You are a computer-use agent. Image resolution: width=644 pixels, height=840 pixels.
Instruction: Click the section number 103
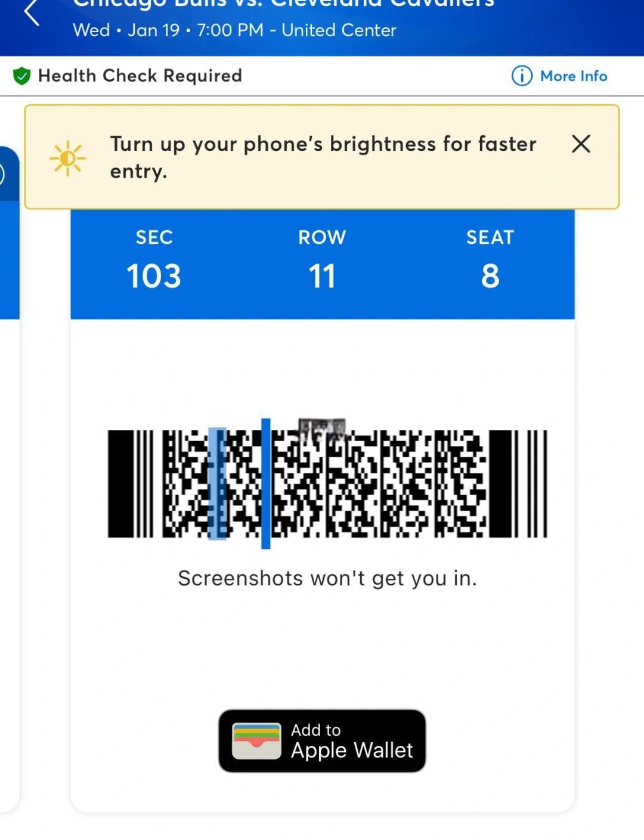(x=154, y=276)
